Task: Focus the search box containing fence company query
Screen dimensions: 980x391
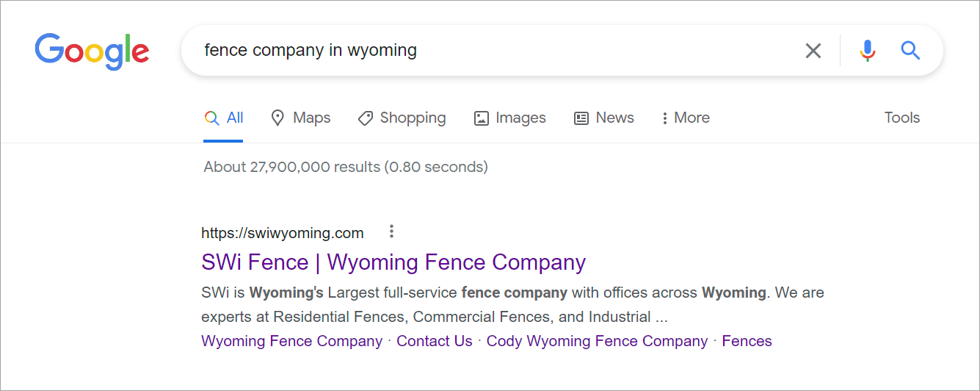Action: coord(484,51)
